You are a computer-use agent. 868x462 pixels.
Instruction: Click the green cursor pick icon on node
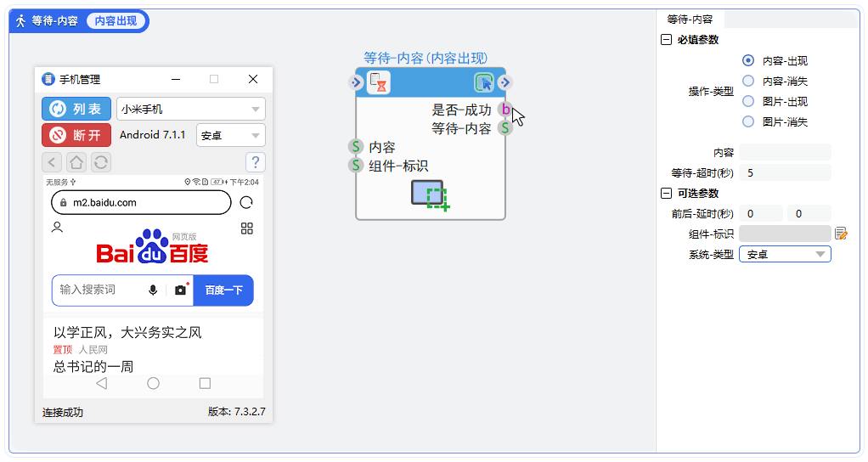coord(484,83)
